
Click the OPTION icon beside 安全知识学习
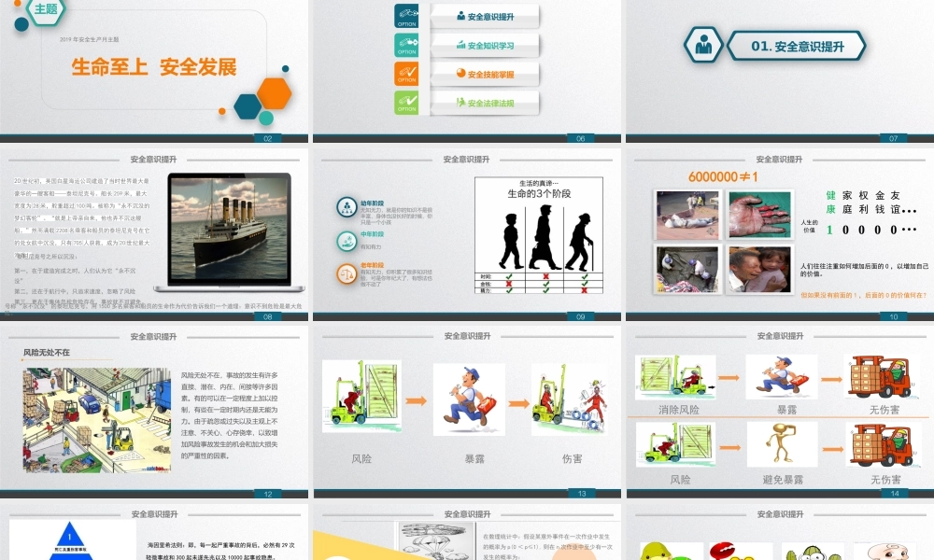[x=406, y=45]
